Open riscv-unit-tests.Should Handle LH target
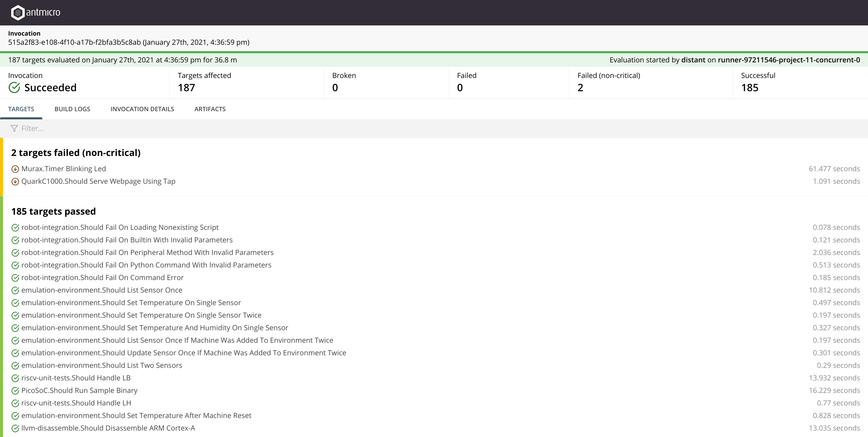This screenshot has width=868, height=437. [x=76, y=403]
